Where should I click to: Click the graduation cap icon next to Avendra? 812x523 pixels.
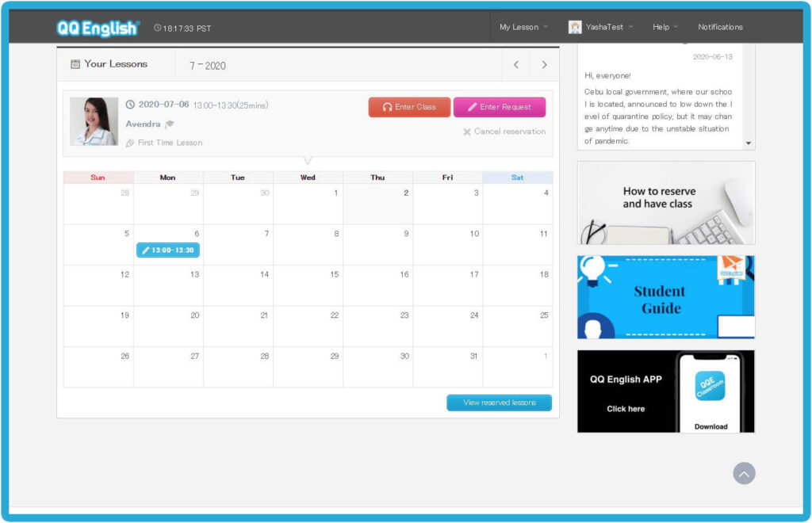click(x=170, y=124)
